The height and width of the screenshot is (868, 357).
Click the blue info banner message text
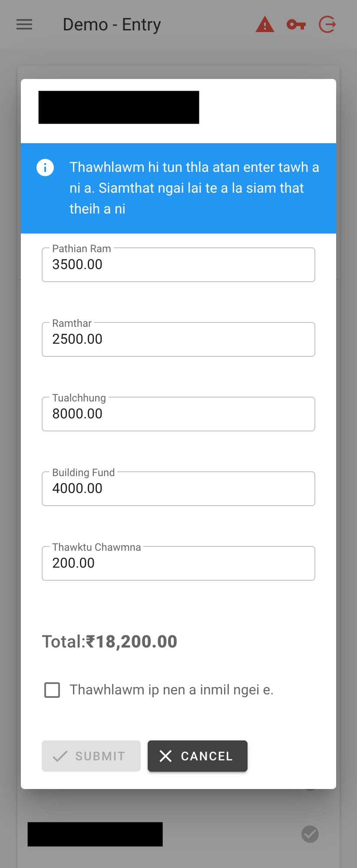tap(194, 188)
